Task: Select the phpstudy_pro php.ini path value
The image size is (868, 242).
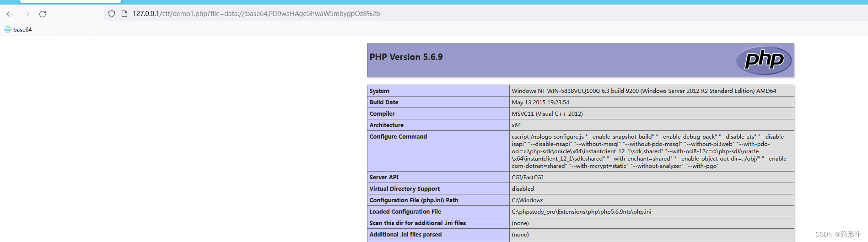Action: click(582, 212)
